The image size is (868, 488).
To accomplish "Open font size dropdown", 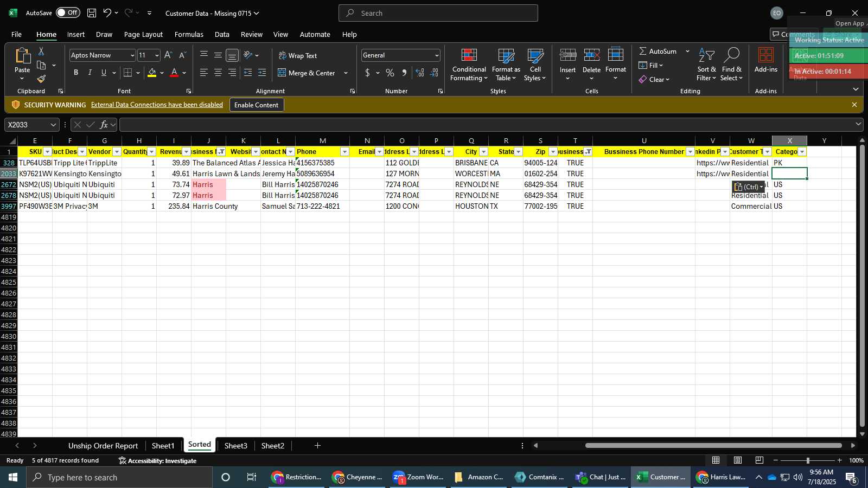I will pyautogui.click(x=157, y=55).
